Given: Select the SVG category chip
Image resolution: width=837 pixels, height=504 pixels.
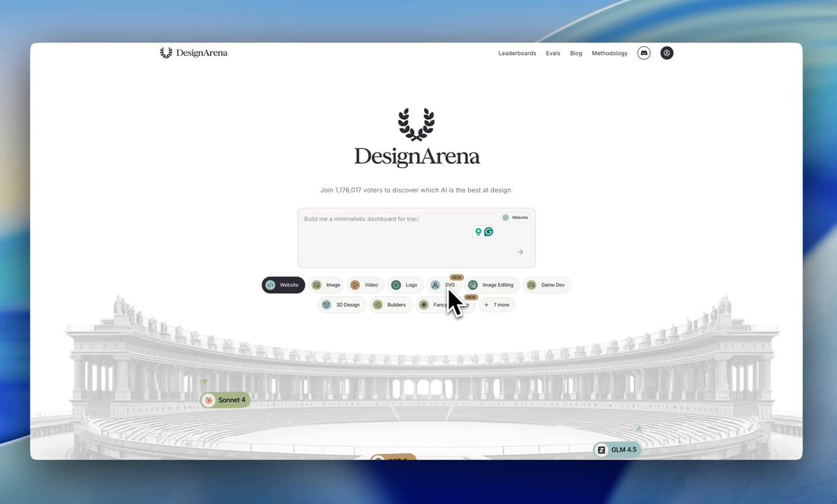Looking at the screenshot, I should [444, 285].
